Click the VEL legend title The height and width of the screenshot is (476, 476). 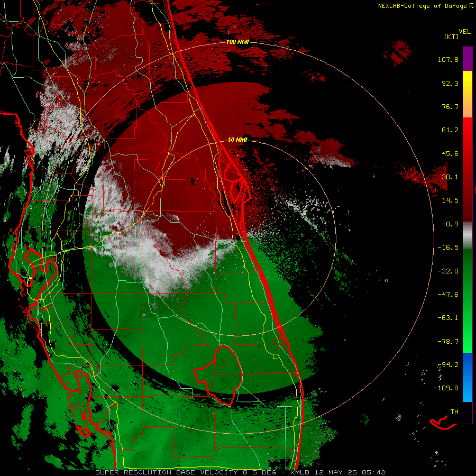coord(464,32)
